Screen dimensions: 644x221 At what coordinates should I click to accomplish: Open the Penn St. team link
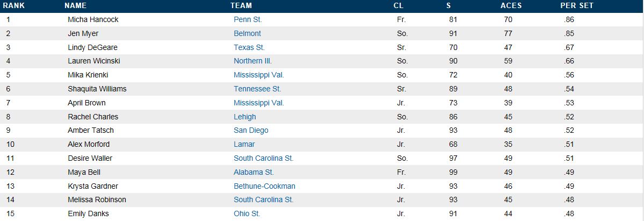point(248,20)
